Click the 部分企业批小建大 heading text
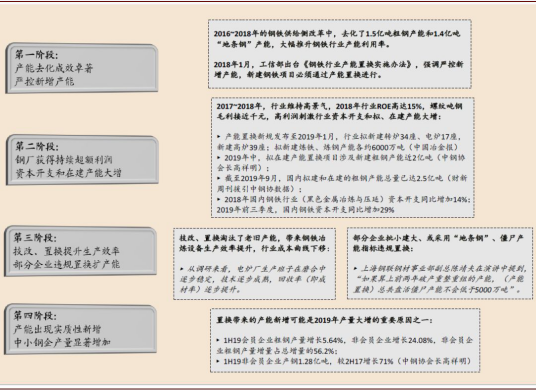 [x=438, y=243]
